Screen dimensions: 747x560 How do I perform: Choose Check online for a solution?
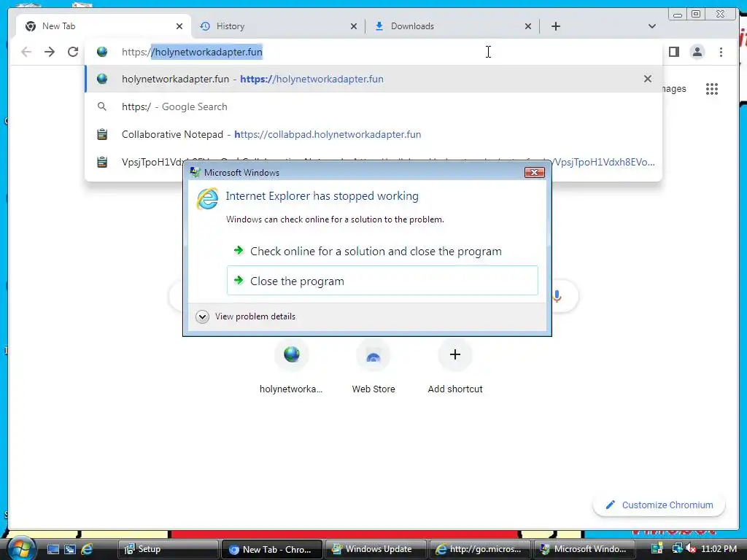point(382,251)
